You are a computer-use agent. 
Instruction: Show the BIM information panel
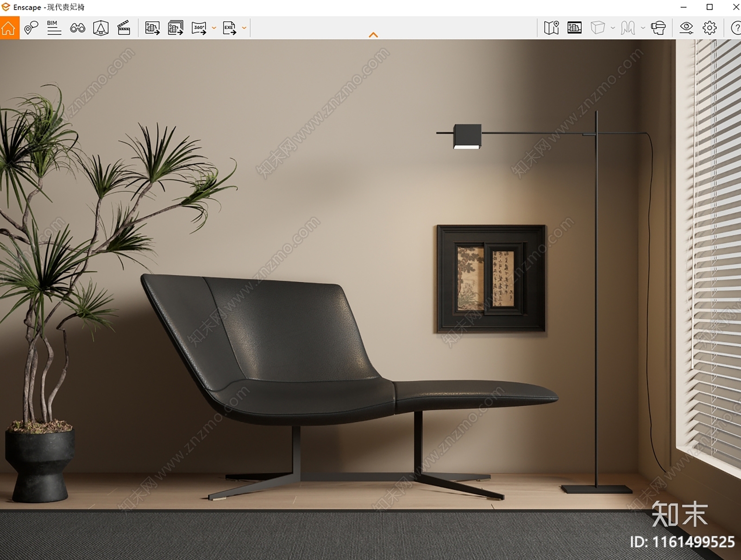(54, 28)
